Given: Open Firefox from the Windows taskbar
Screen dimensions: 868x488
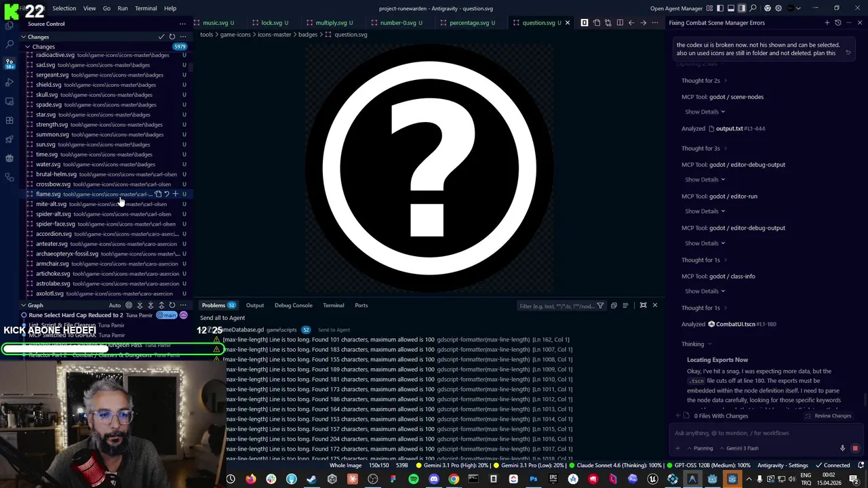Looking at the screenshot, I should (x=251, y=479).
